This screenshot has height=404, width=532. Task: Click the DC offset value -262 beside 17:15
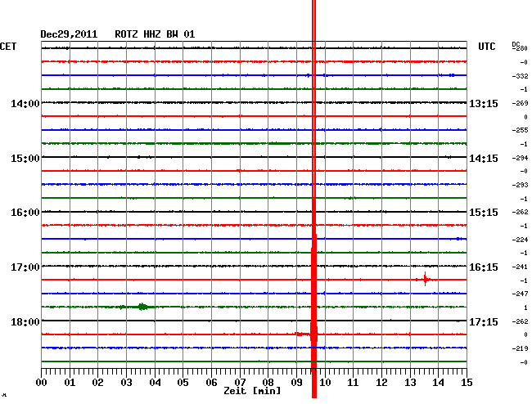(x=520, y=321)
